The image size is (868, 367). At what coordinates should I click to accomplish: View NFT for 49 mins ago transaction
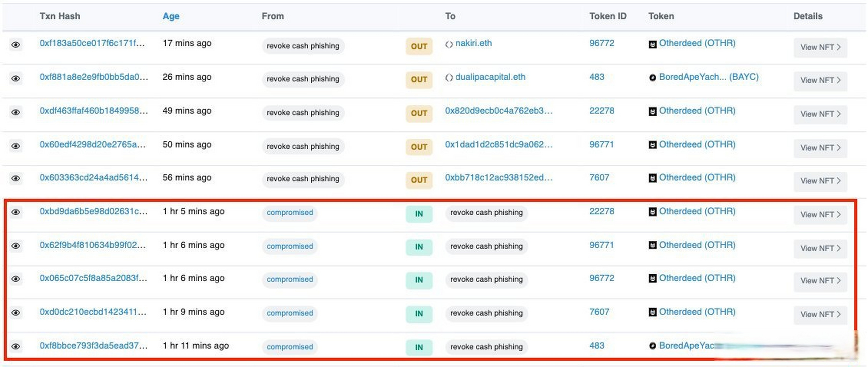(820, 114)
